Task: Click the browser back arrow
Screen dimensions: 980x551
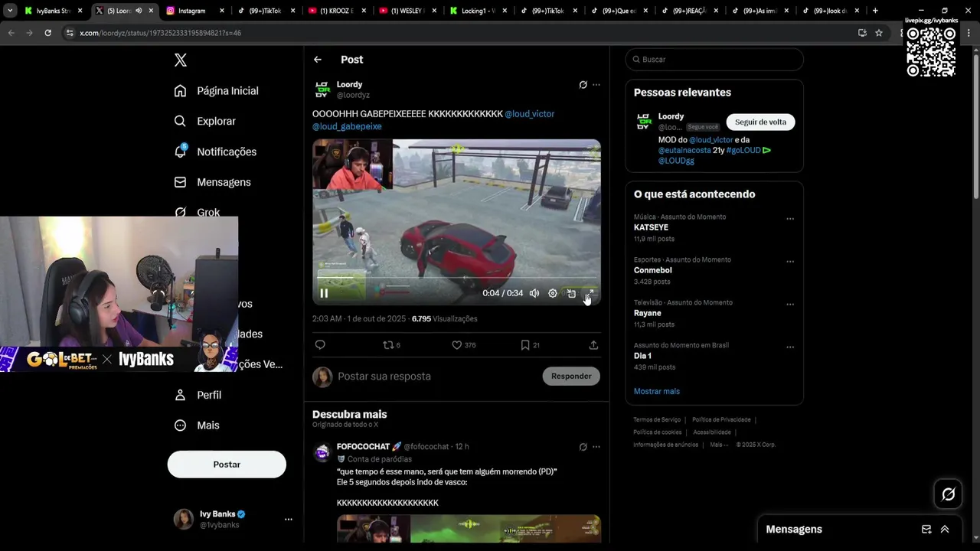Action: 11,33
